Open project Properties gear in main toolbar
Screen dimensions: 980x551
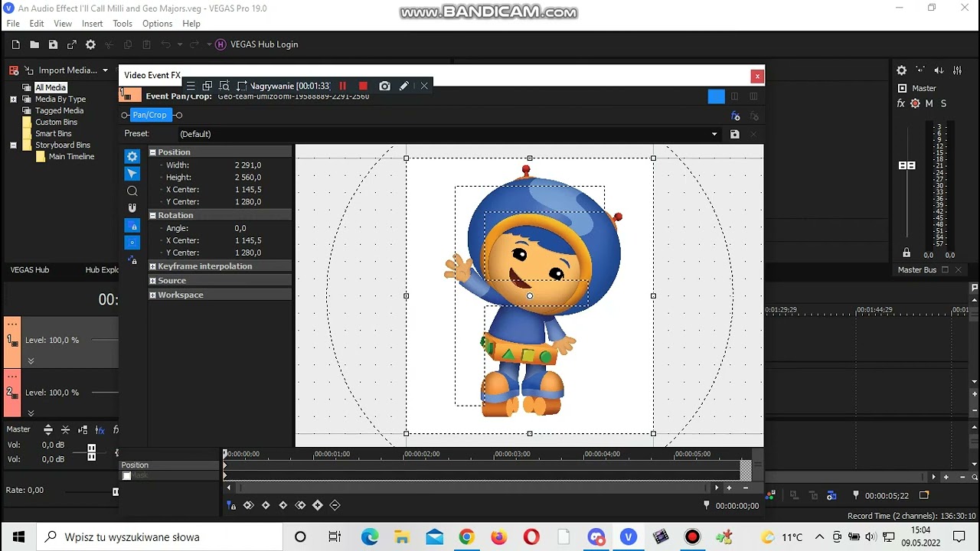tap(90, 44)
